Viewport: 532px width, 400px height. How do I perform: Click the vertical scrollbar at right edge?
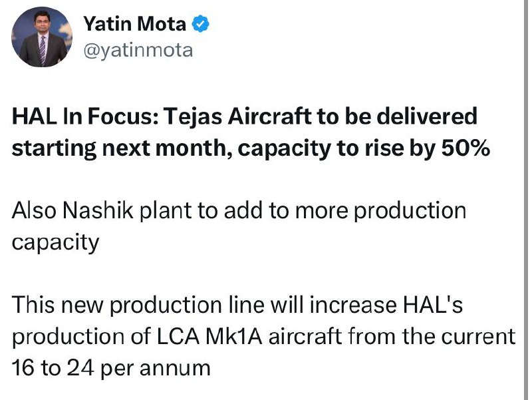pyautogui.click(x=525, y=200)
